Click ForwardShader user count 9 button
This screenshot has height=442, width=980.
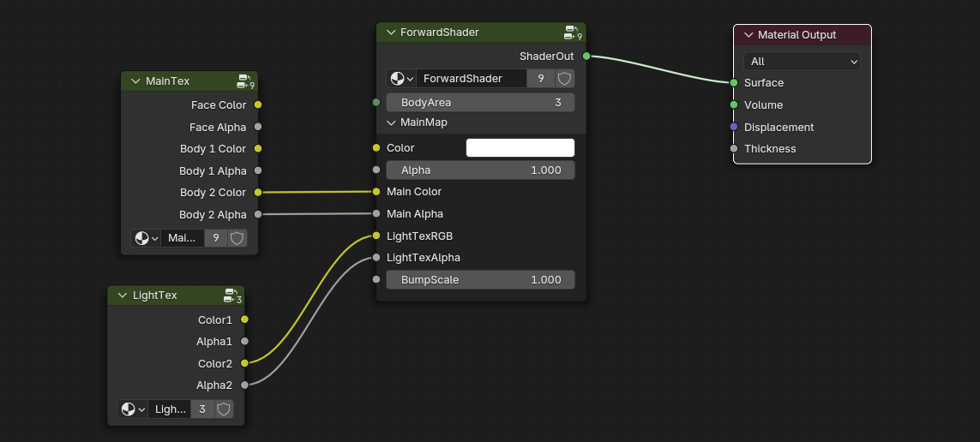(540, 79)
